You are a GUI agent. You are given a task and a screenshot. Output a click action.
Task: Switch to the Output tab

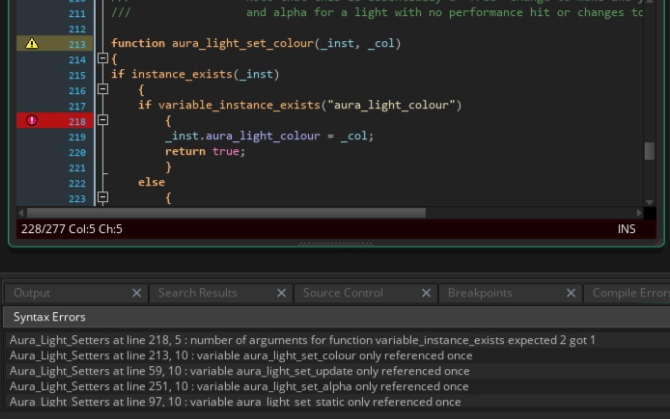tap(32, 293)
